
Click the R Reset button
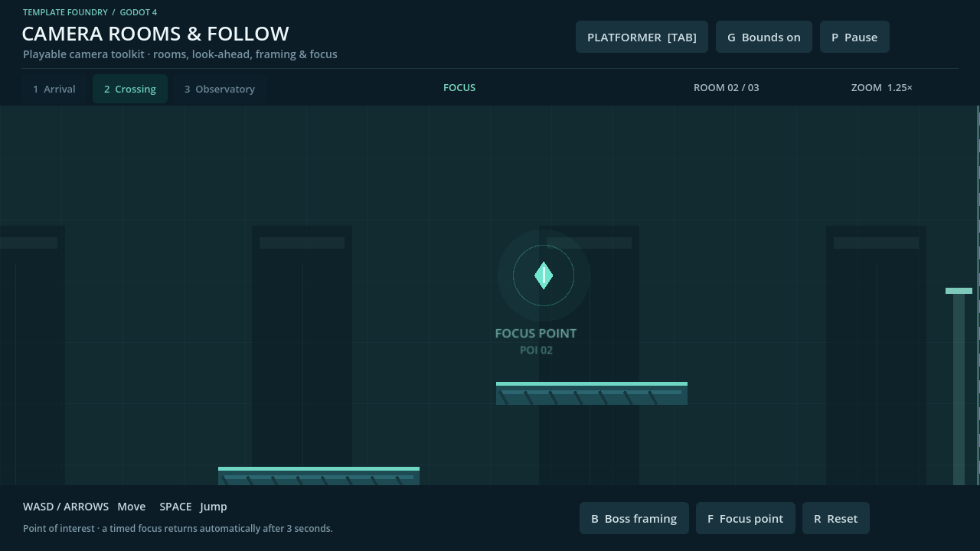[x=836, y=518]
